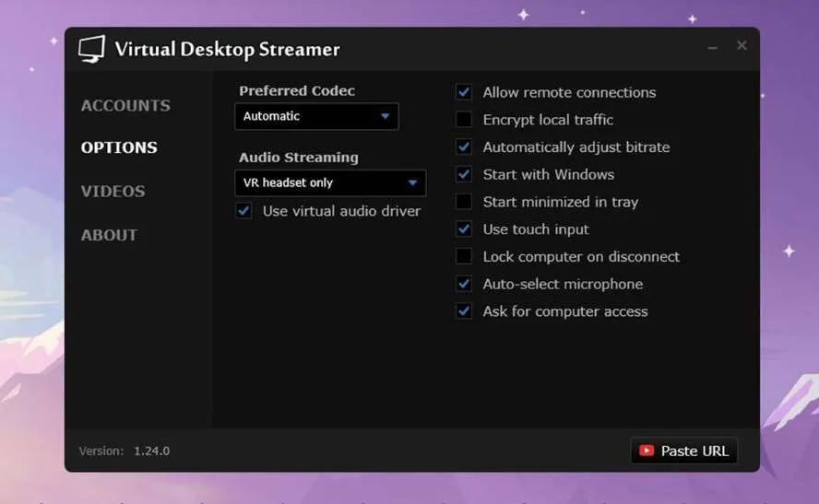Viewport: 819px width, 504px height.
Task: Open Audio Streaming dropdown set to VR headset only
Action: [330, 183]
